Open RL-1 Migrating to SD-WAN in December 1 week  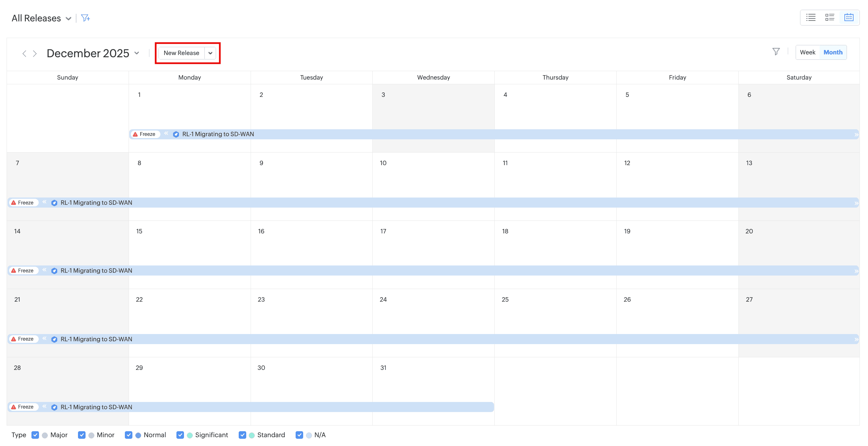[218, 134]
